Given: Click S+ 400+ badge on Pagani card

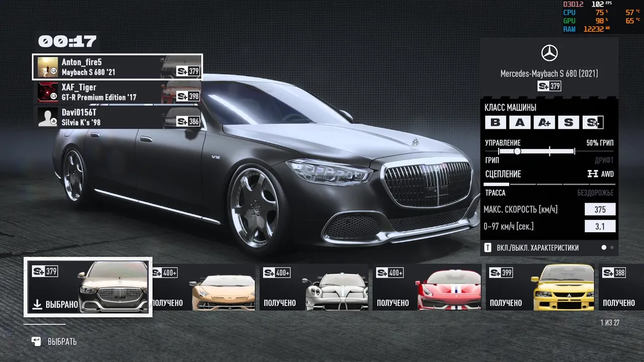Looking at the screenshot, I should (277, 273).
